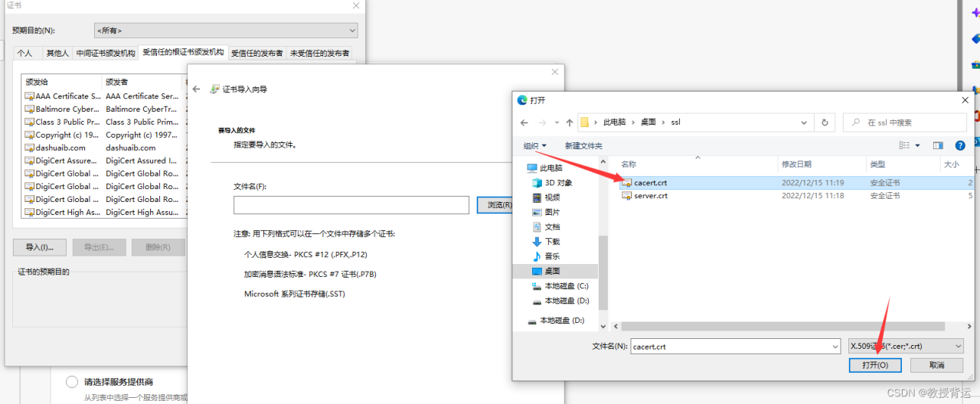980x404 pixels.
Task: Open the recent locations chevron beside forward arrow
Action: (x=556, y=122)
